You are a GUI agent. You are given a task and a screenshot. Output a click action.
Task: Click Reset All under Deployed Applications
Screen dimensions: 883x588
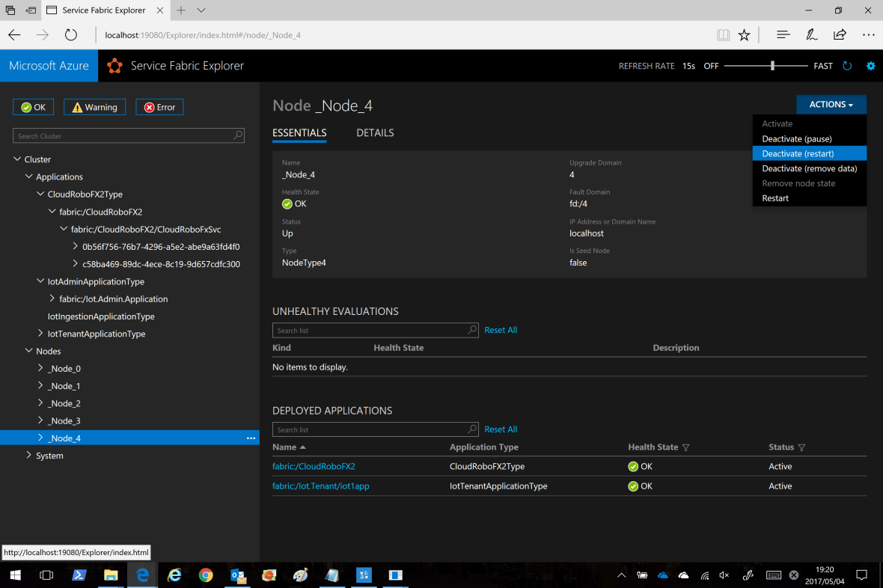point(501,429)
